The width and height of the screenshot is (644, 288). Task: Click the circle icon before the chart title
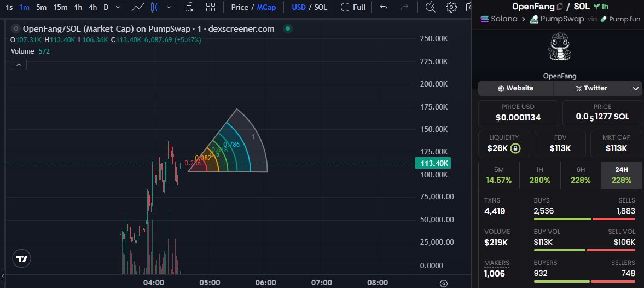pos(16,29)
